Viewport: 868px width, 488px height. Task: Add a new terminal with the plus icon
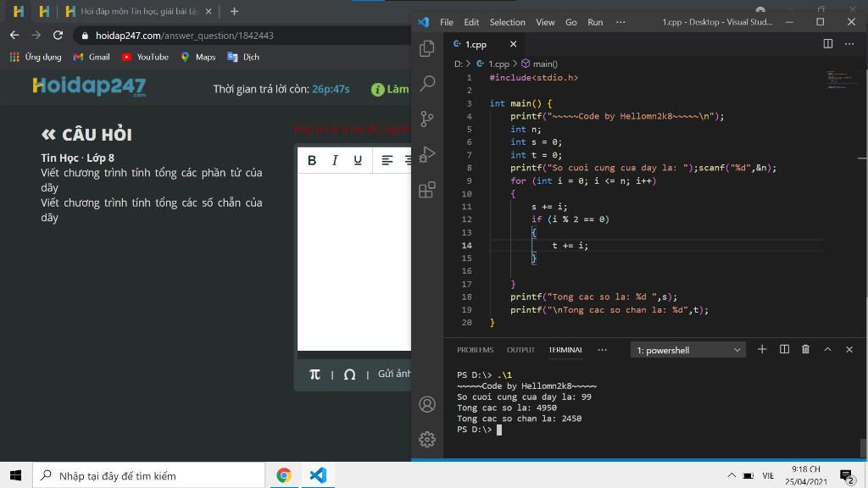click(762, 349)
